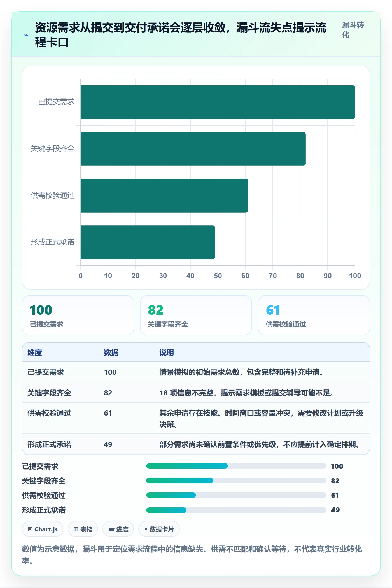Click the 关键字段齐全 progress bar with value 82
The image size is (392, 588).
point(236,480)
